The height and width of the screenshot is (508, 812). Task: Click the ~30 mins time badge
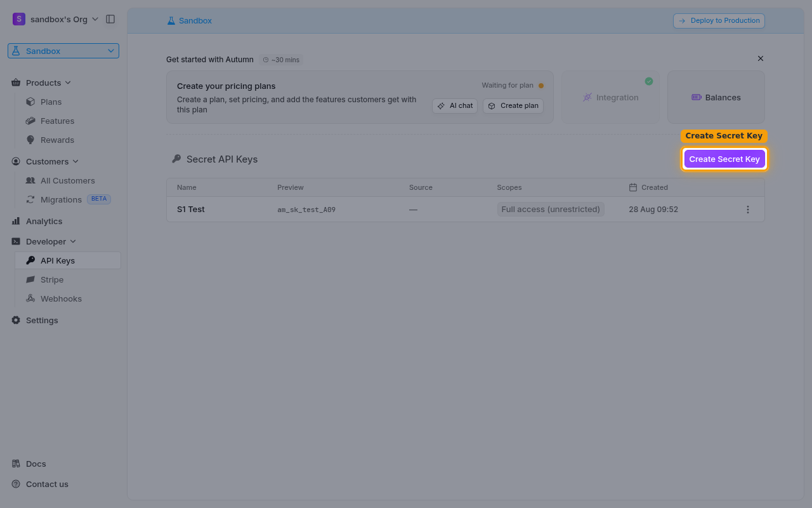pos(281,60)
